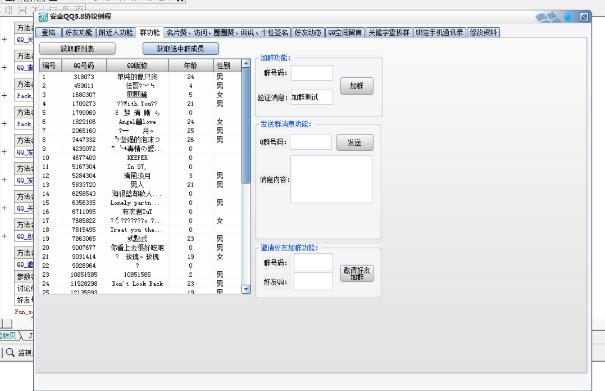
Task: Open the 附近人功能 tab
Action: 116,32
